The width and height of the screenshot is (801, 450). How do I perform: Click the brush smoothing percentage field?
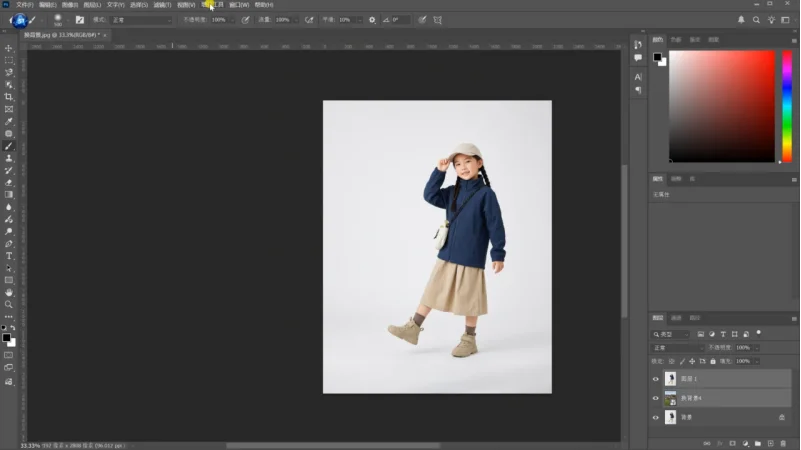click(x=348, y=20)
